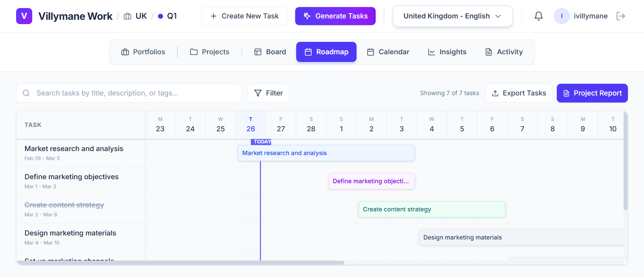The height and width of the screenshot is (277, 644).
Task: Focus the task search field
Action: tap(134, 93)
